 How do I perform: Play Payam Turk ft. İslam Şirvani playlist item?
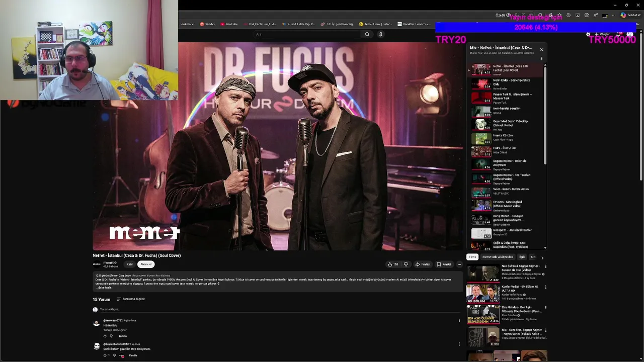pos(508,98)
